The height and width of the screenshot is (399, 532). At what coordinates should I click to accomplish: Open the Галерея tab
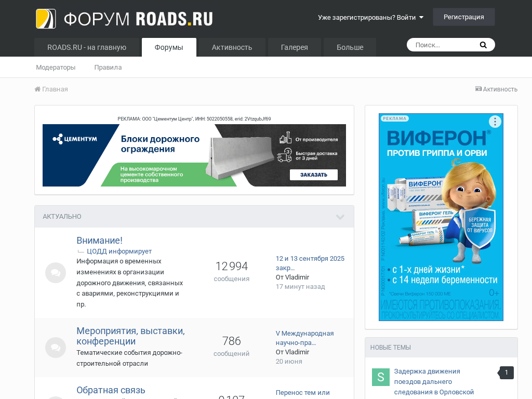pos(294,47)
